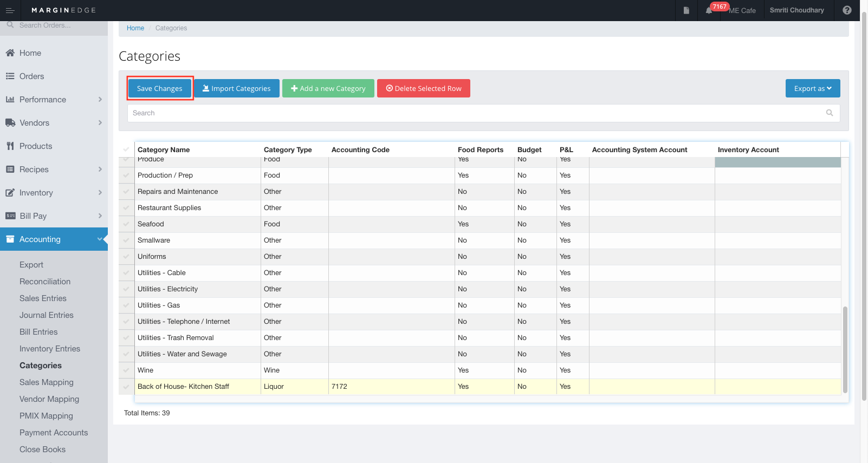The image size is (868, 463).
Task: Open notifications bell with 7167 badge
Action: [709, 10]
